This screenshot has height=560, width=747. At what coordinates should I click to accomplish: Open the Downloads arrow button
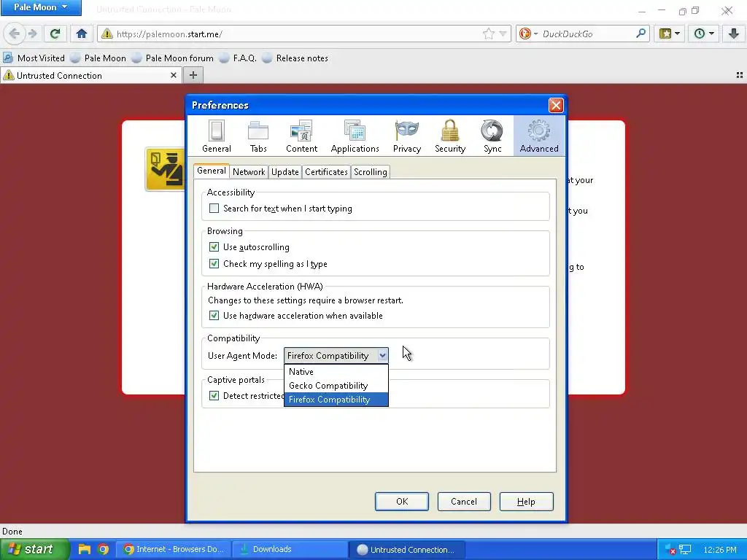pyautogui.click(x=734, y=34)
